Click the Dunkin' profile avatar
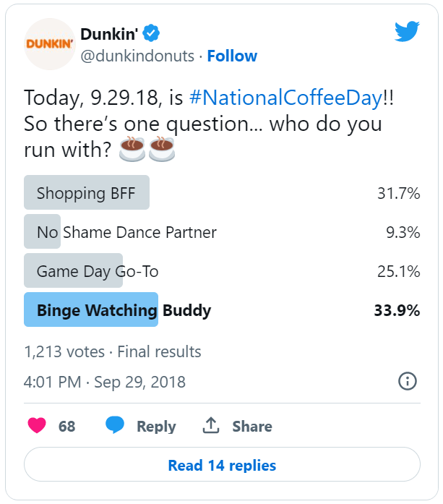Viewport: 443px width, 504px height. tap(50, 44)
